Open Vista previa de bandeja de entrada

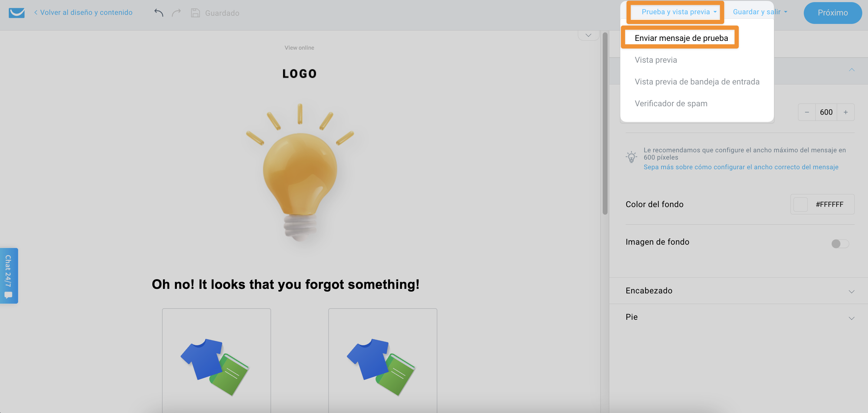[697, 82]
